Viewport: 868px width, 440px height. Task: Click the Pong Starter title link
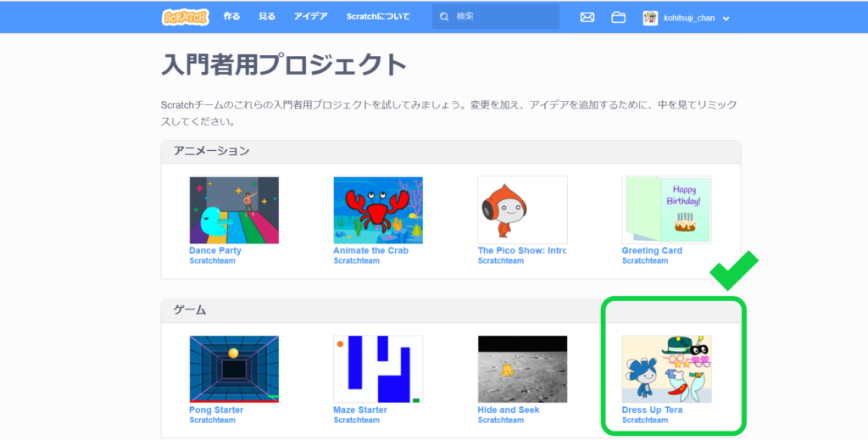216,410
